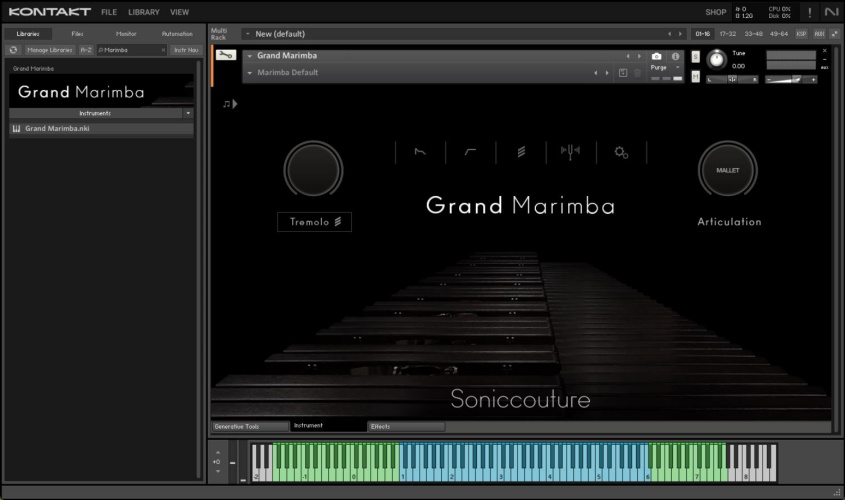This screenshot has height=500, width=845.
Task: Click the save snapshot disk icon
Action: coord(622,72)
